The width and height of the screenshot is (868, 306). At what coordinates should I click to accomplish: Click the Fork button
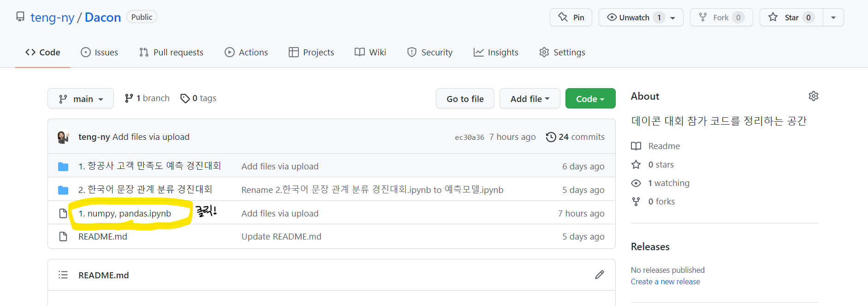[721, 18]
